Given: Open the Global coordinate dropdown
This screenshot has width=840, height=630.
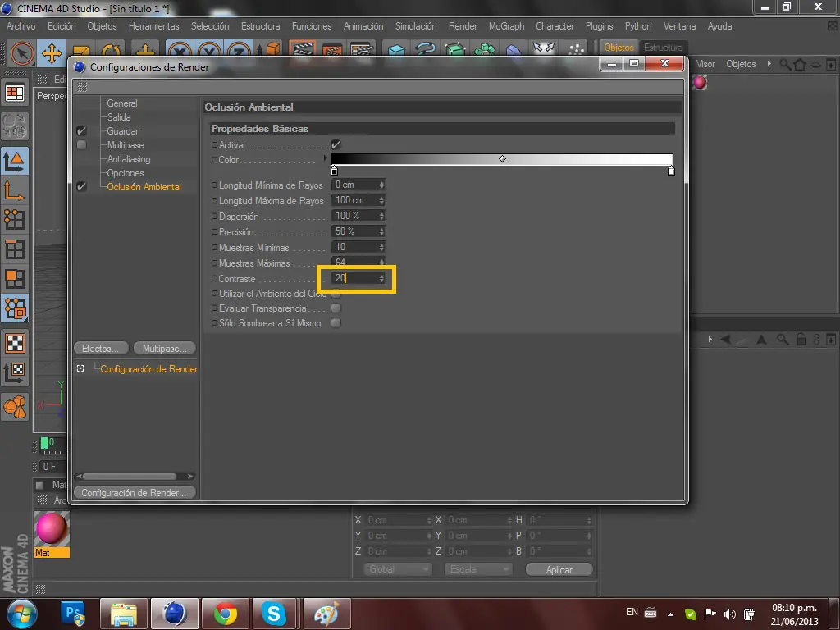Looking at the screenshot, I should (x=398, y=569).
